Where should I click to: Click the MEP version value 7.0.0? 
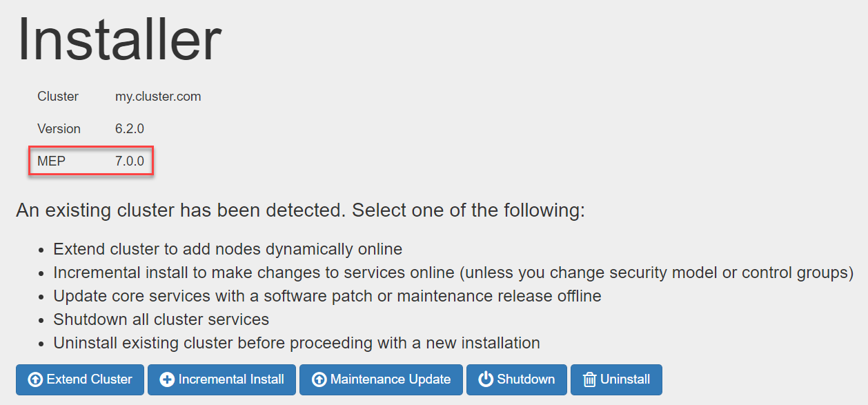(x=130, y=161)
